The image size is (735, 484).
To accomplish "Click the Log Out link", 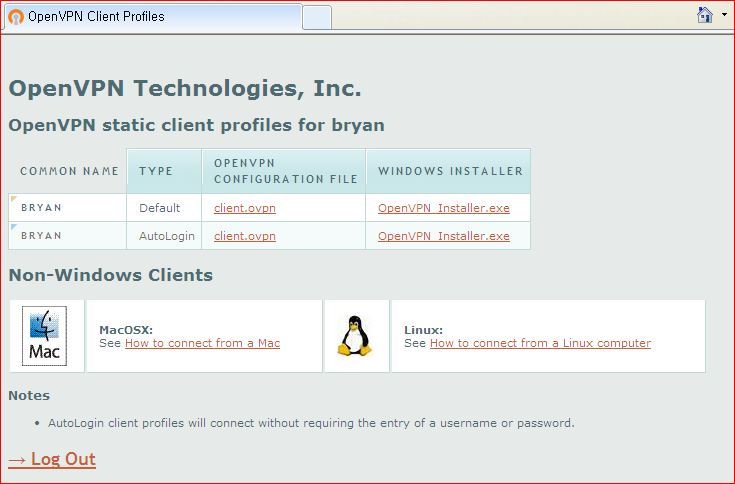I will [x=52, y=459].
